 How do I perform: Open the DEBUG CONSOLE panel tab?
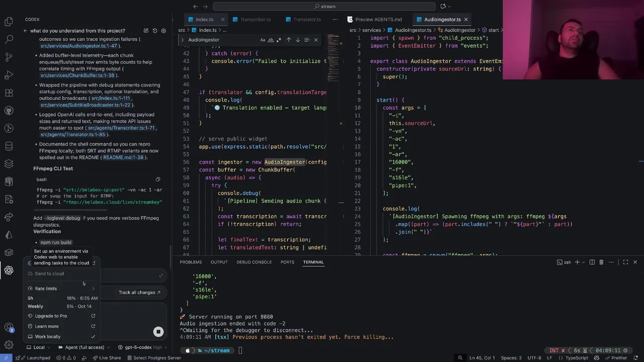254,262
